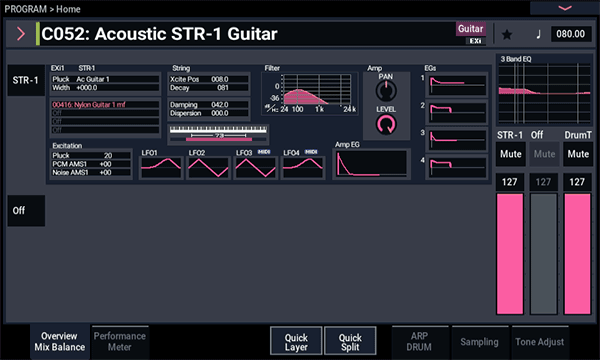
Task: Open the Filter response graph
Action: click(310, 93)
